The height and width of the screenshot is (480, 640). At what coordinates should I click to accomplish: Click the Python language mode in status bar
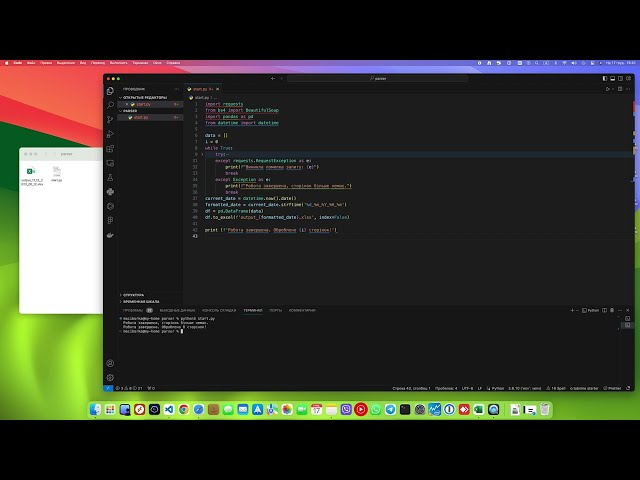tap(495, 388)
